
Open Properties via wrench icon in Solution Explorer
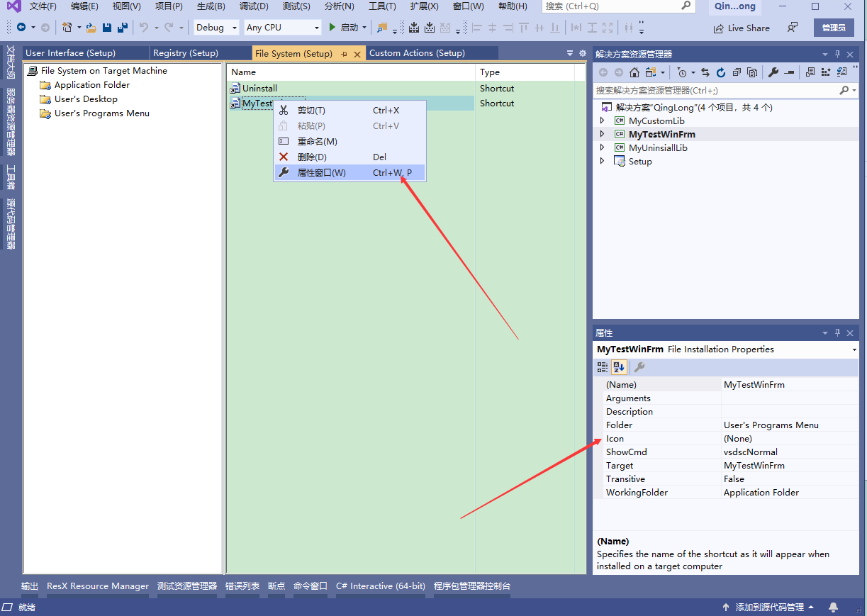click(x=774, y=72)
